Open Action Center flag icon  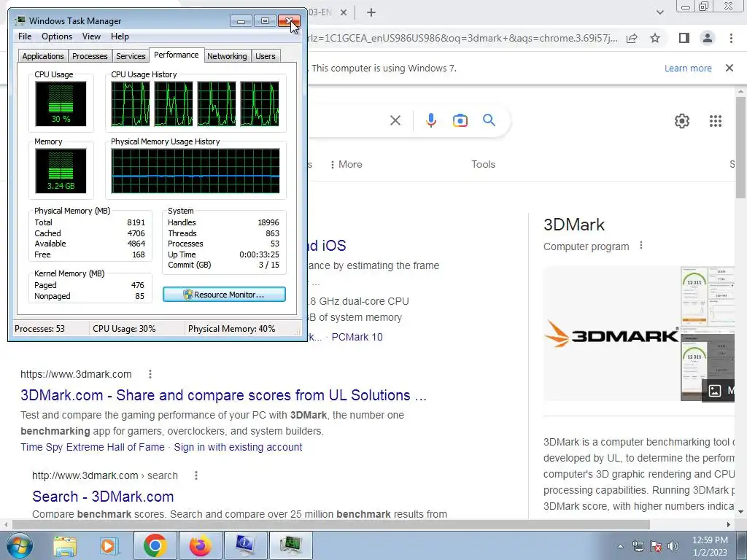(x=656, y=546)
